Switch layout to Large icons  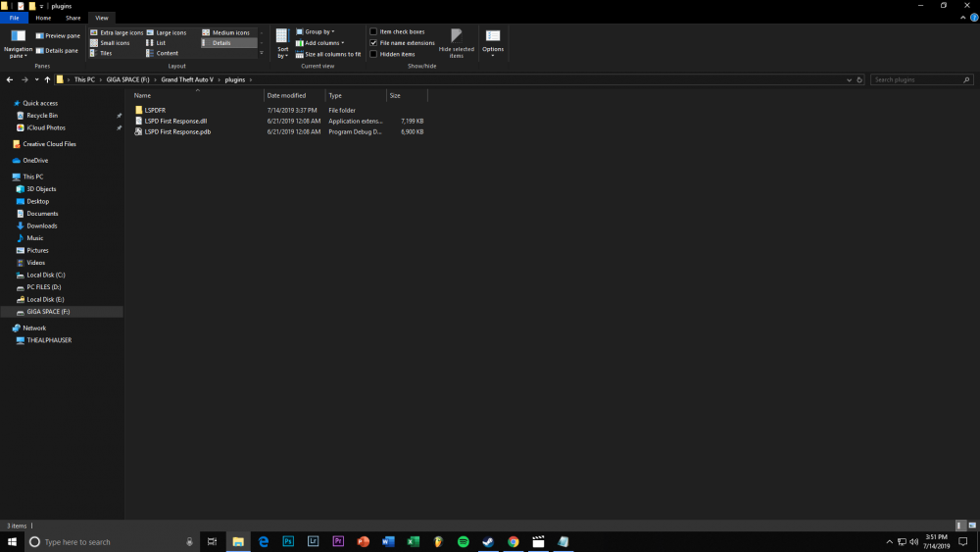click(167, 32)
